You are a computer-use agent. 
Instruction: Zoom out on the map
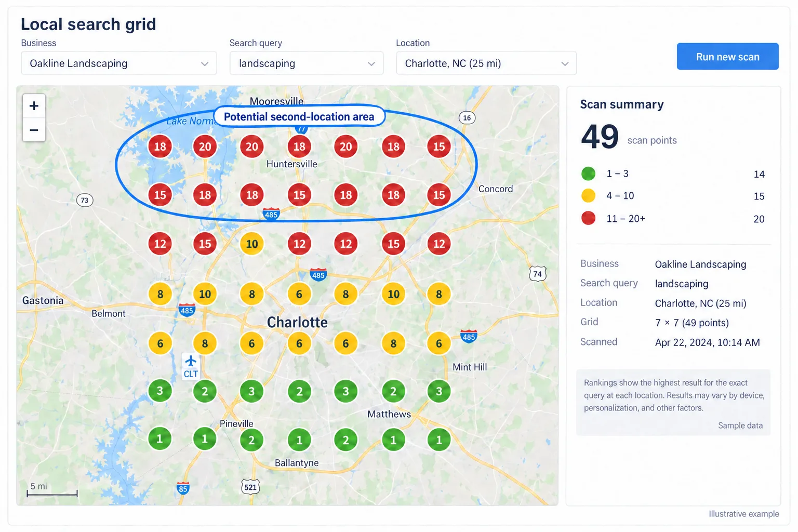pyautogui.click(x=34, y=130)
